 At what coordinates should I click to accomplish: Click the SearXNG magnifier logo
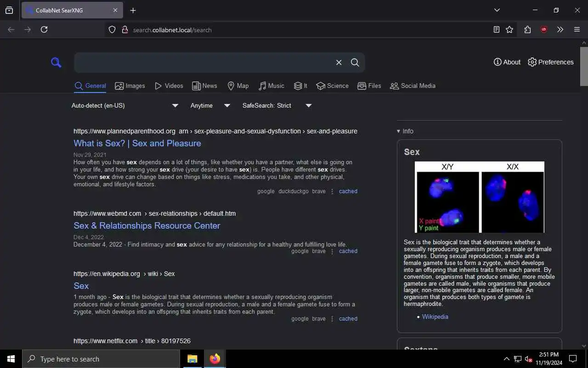point(56,62)
